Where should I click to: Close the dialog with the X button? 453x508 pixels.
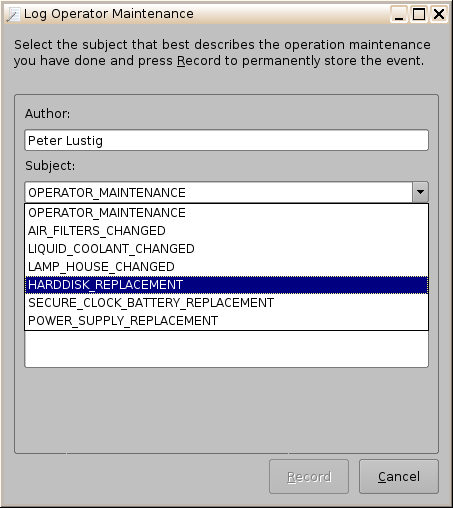click(x=439, y=14)
